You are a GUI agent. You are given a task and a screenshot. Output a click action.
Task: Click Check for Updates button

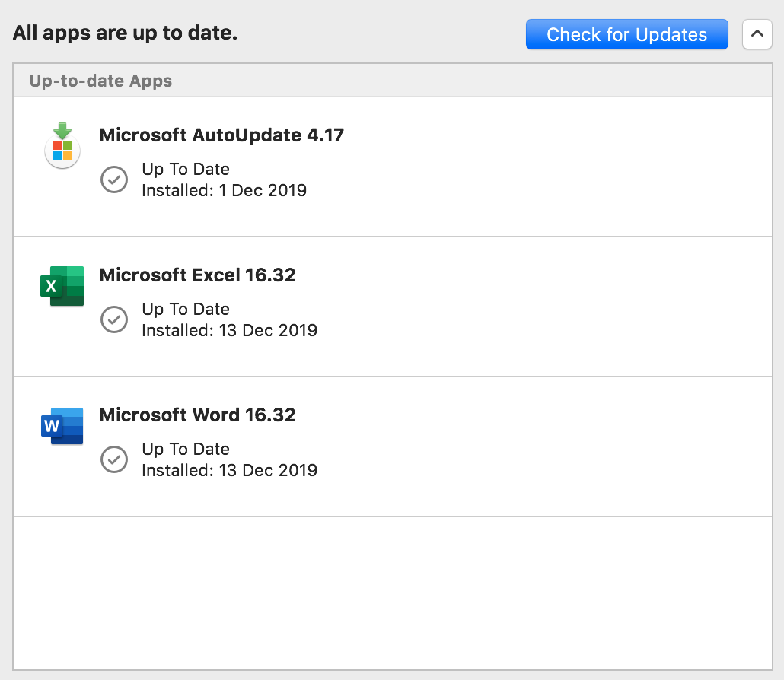click(626, 34)
